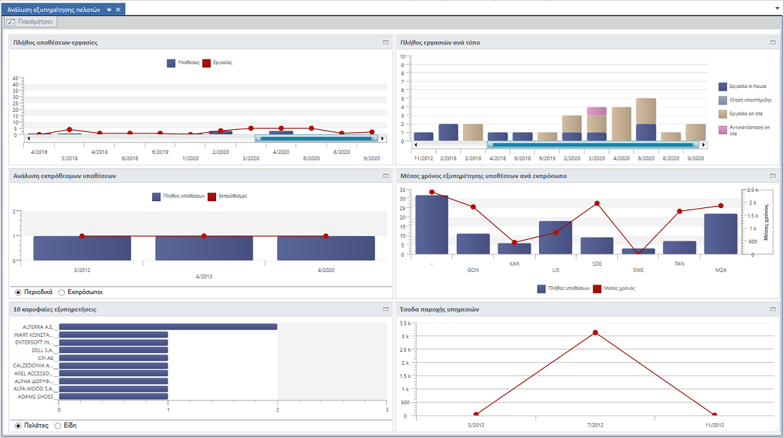Click the DELL S.A. bar
Image resolution: width=784 pixels, height=438 pixels.
114,350
